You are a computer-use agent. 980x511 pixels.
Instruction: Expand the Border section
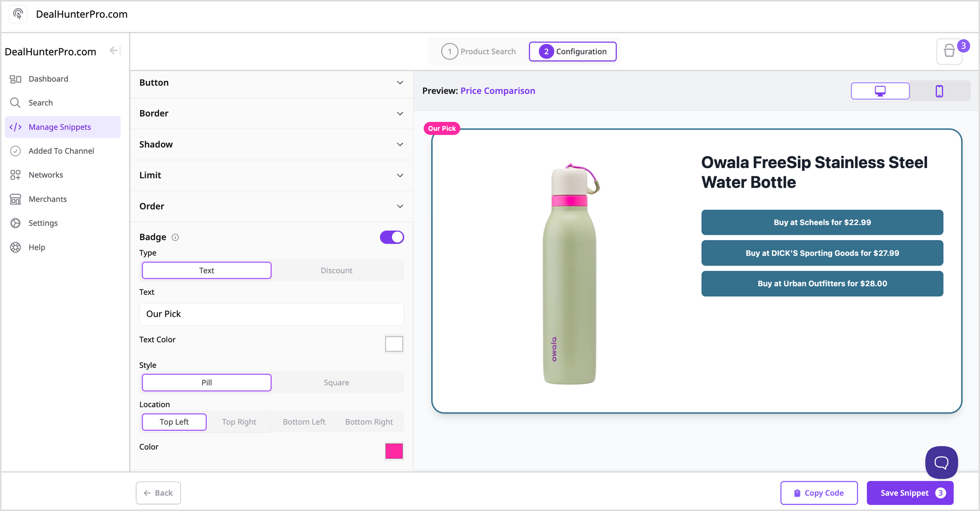tap(271, 114)
